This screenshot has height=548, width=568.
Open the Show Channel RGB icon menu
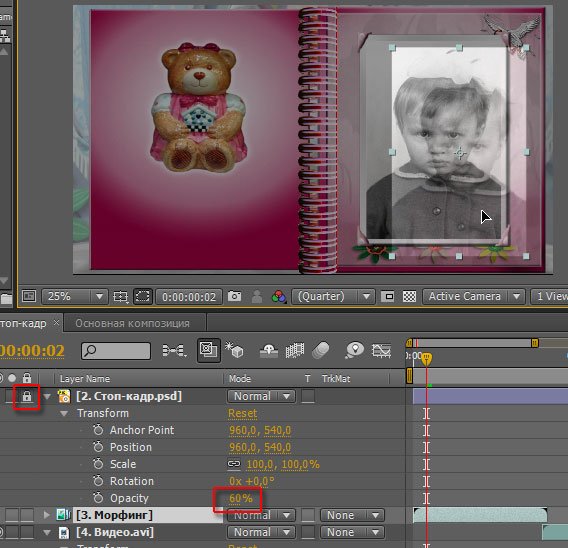tap(279, 297)
